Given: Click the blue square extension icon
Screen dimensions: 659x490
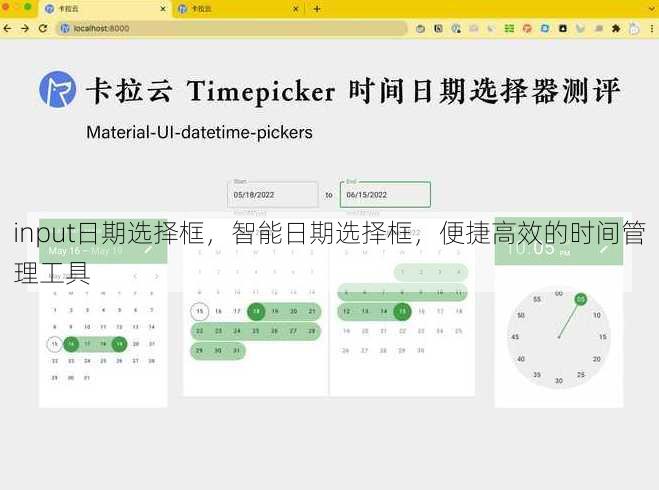Looking at the screenshot, I should [x=545, y=29].
